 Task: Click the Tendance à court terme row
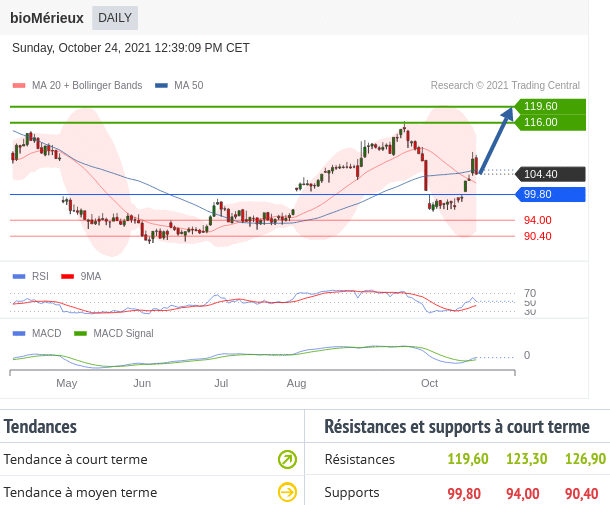(x=152, y=459)
